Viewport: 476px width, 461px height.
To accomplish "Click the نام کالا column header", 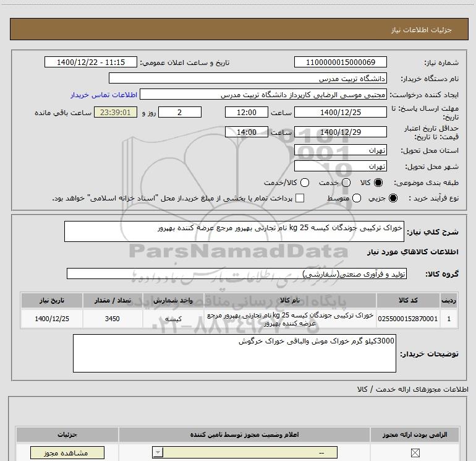I will [290, 300].
